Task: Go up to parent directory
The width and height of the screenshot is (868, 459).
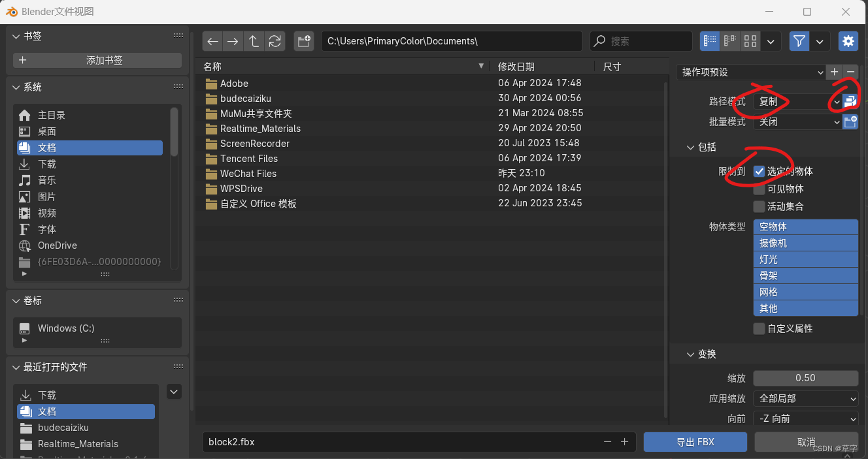Action: coord(254,41)
